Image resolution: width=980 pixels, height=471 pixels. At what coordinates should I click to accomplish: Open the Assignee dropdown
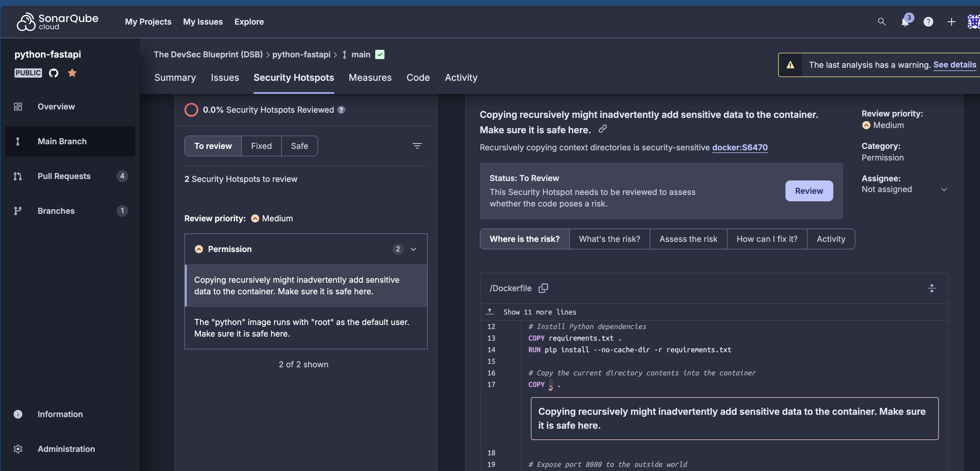tap(944, 189)
